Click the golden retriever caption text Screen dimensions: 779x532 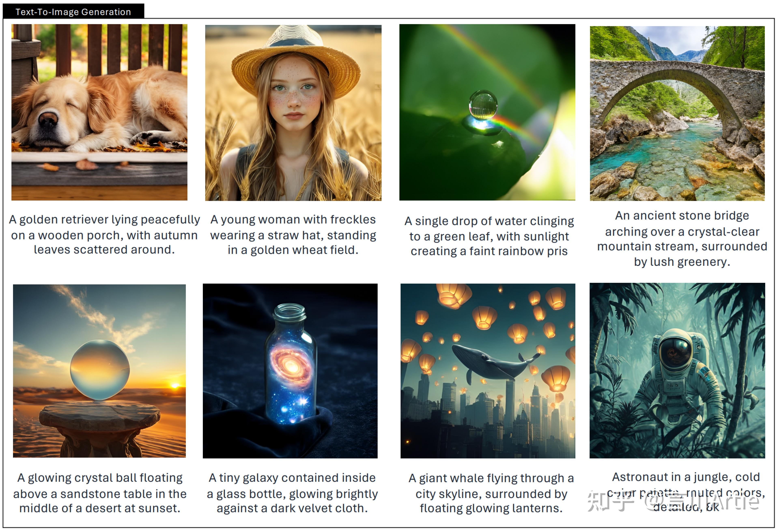point(104,234)
